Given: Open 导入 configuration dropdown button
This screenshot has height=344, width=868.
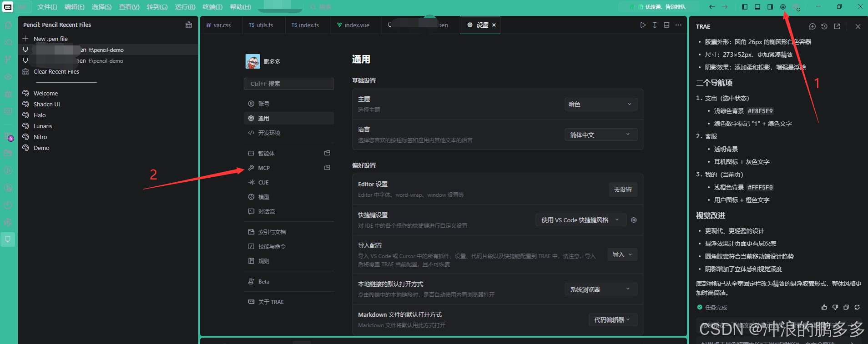Looking at the screenshot, I should 622,254.
